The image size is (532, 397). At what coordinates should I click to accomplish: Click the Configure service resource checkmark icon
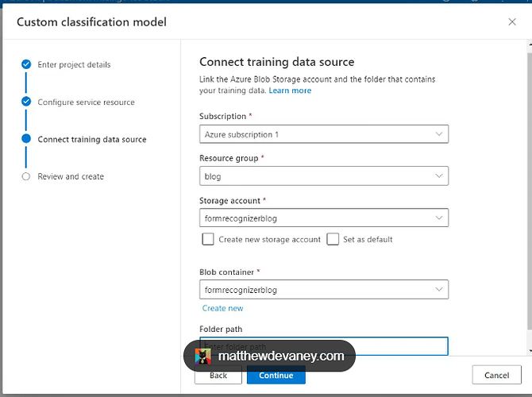click(26, 102)
